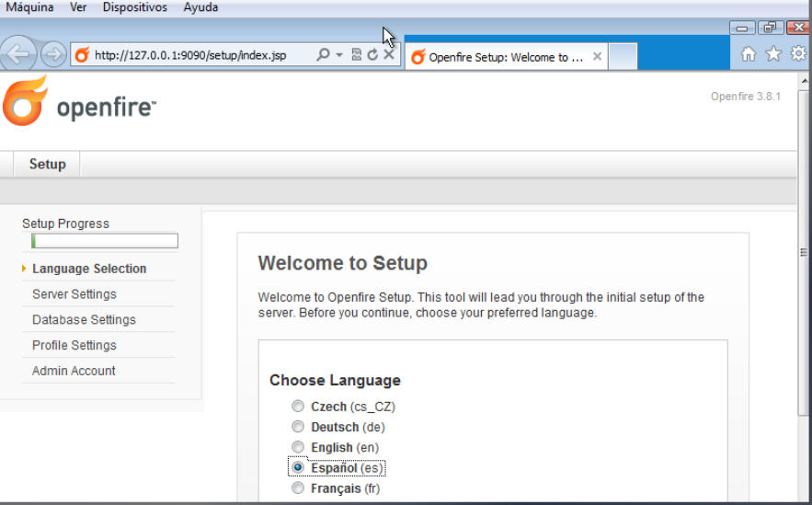This screenshot has width=812, height=505.
Task: Click the URL address field
Action: [x=193, y=55]
